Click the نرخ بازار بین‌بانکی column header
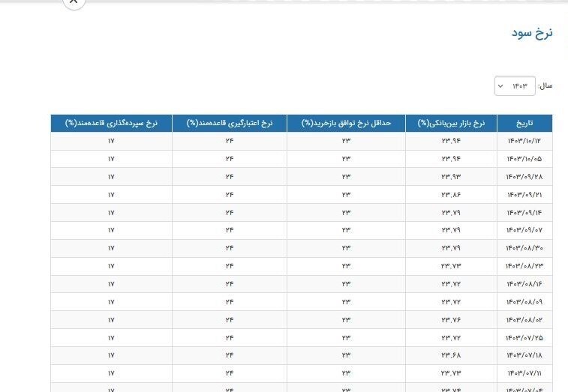568x392 pixels. [x=451, y=123]
